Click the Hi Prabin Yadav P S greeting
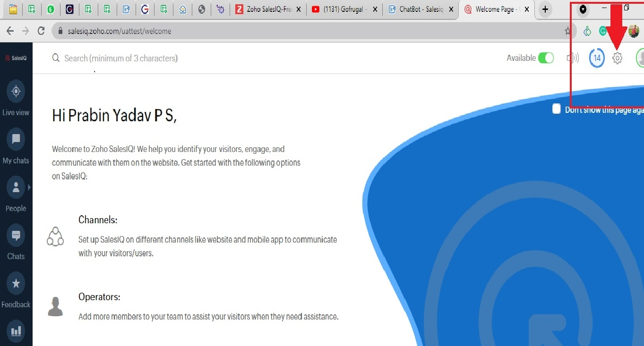644x346 pixels. pyautogui.click(x=114, y=115)
